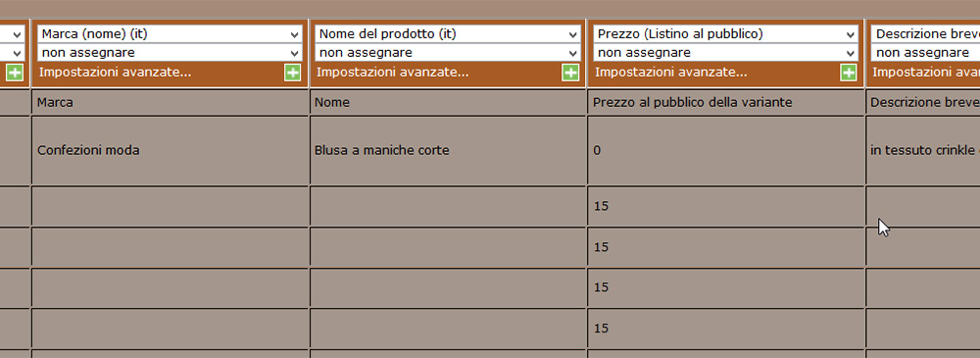The width and height of the screenshot is (980, 358).
Task: Expand 'non assegnare' dropdown under Nome del prodotto
Action: [x=448, y=53]
